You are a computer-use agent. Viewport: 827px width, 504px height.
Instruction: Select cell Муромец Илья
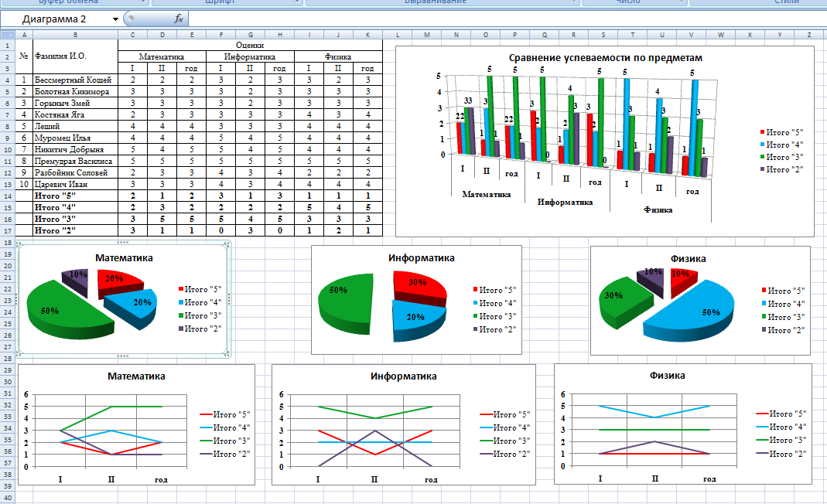tap(75, 138)
